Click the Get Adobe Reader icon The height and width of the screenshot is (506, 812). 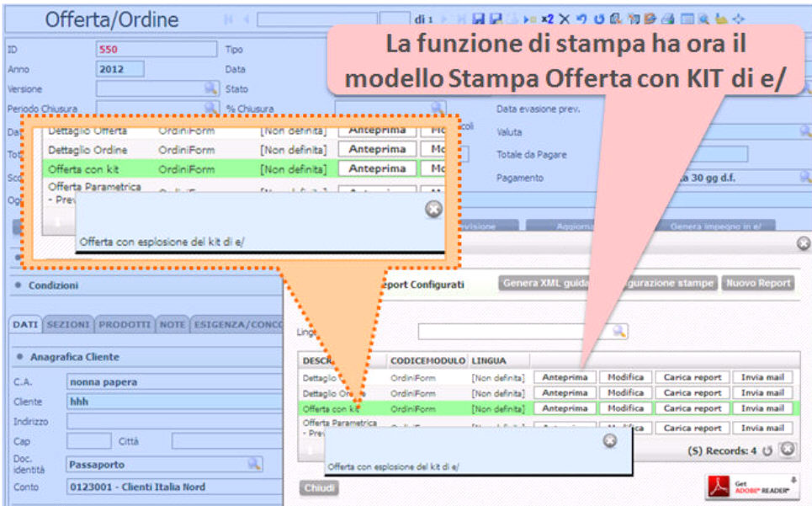click(750, 487)
